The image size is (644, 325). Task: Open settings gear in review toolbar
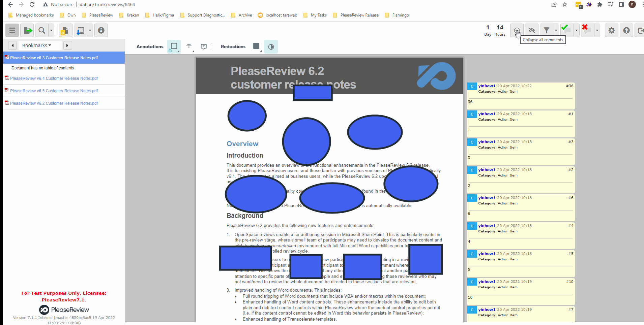point(612,30)
